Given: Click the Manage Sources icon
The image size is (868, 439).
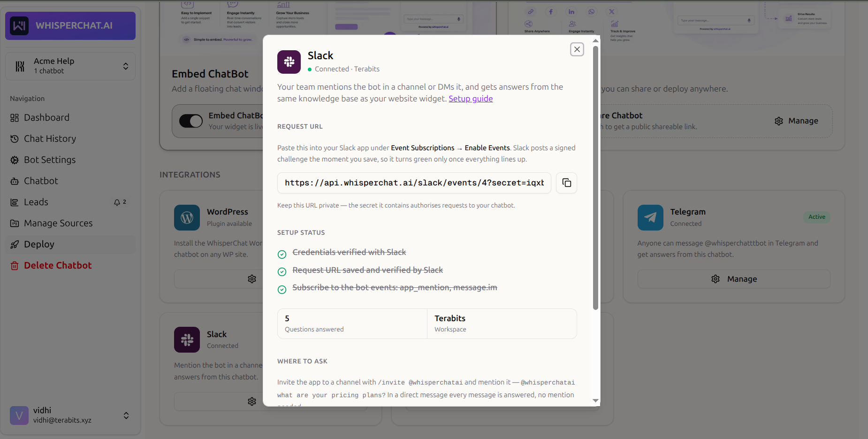Looking at the screenshot, I should coord(15,223).
